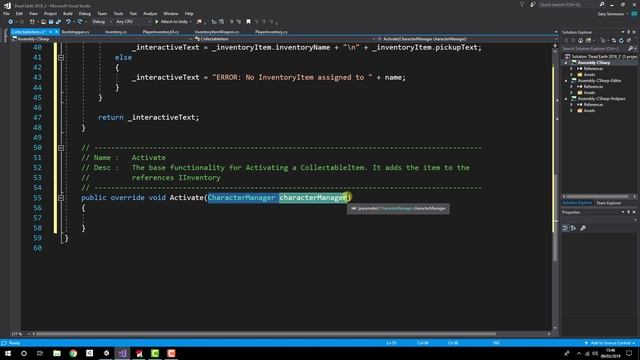Collapse the Assembly-CSharp project node

tap(566, 63)
